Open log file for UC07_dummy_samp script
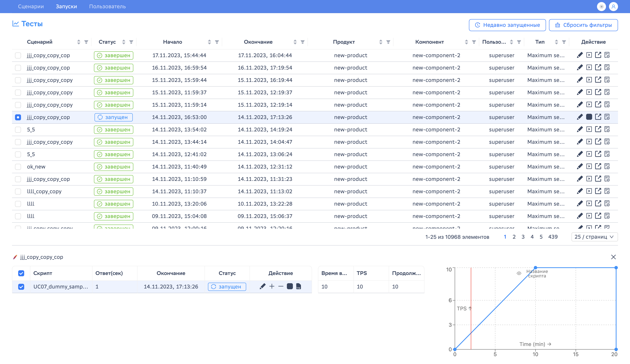 pos(298,287)
